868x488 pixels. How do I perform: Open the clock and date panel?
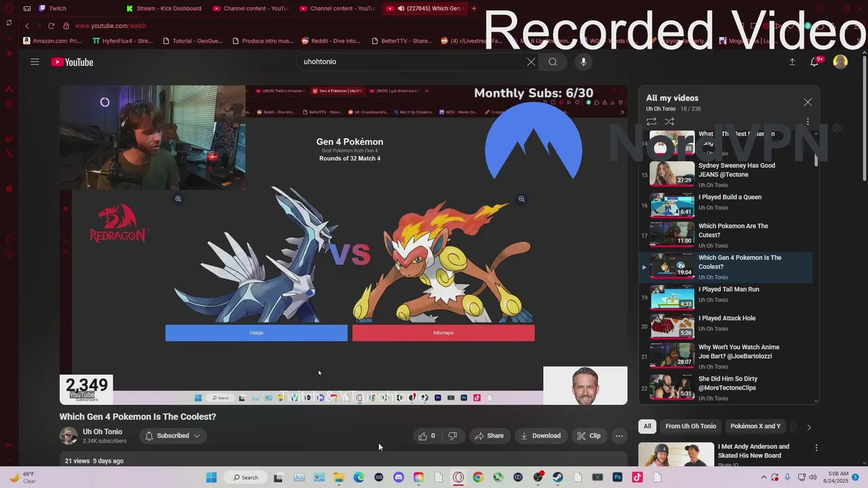836,477
